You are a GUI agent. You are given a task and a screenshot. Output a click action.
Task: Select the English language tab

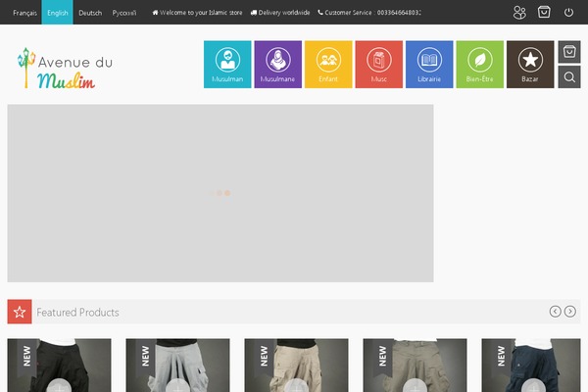58,13
